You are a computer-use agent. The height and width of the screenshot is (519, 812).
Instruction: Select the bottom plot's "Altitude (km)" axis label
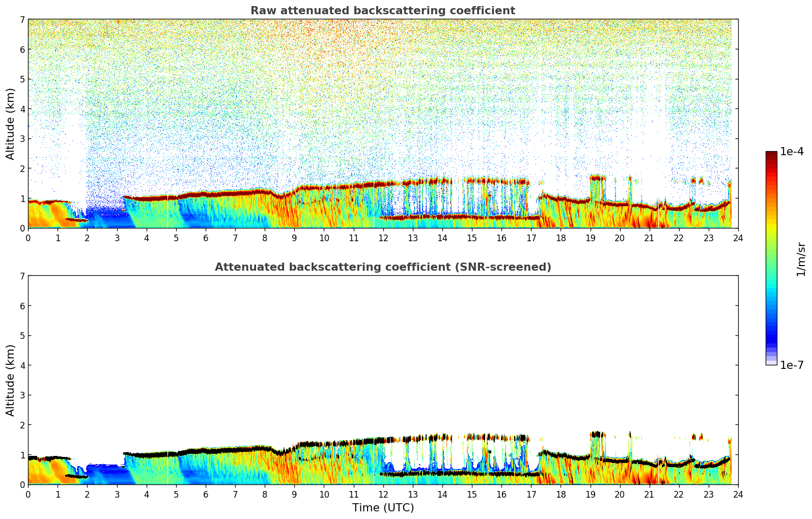pyautogui.click(x=11, y=380)
